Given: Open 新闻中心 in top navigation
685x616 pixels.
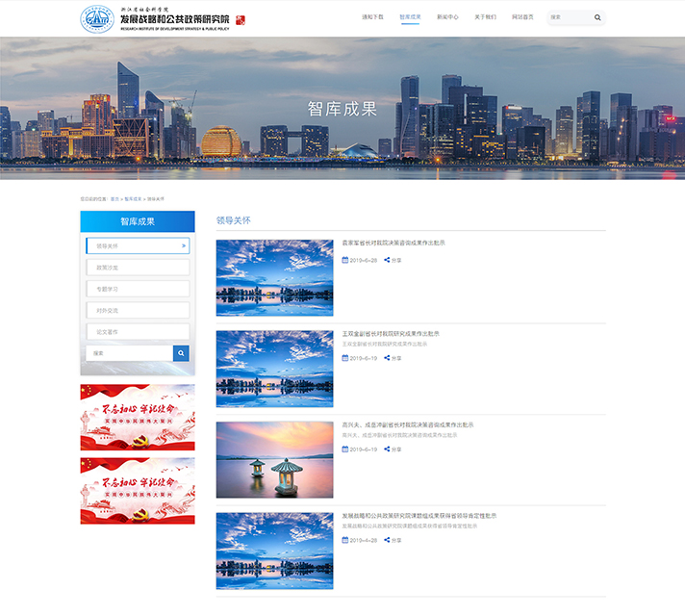Looking at the screenshot, I should 447,17.
